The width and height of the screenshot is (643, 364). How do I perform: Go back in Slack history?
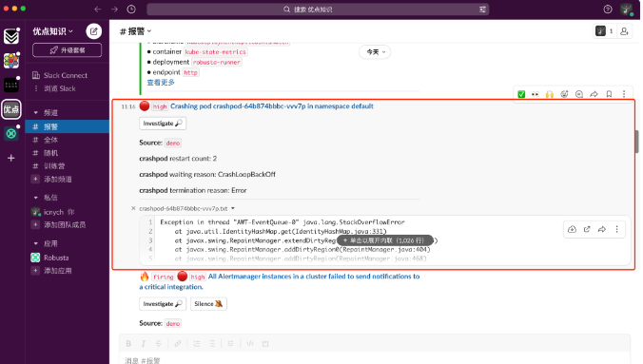coord(98,9)
